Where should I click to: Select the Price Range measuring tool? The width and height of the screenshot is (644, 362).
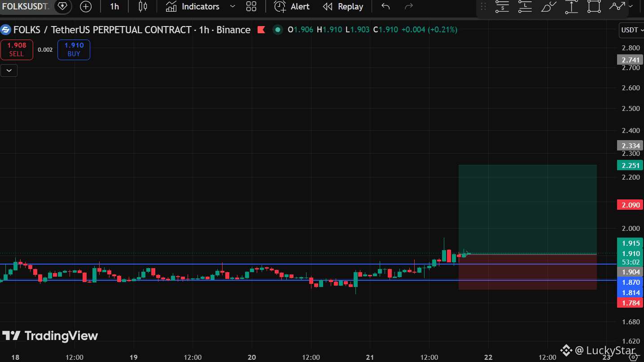click(571, 6)
